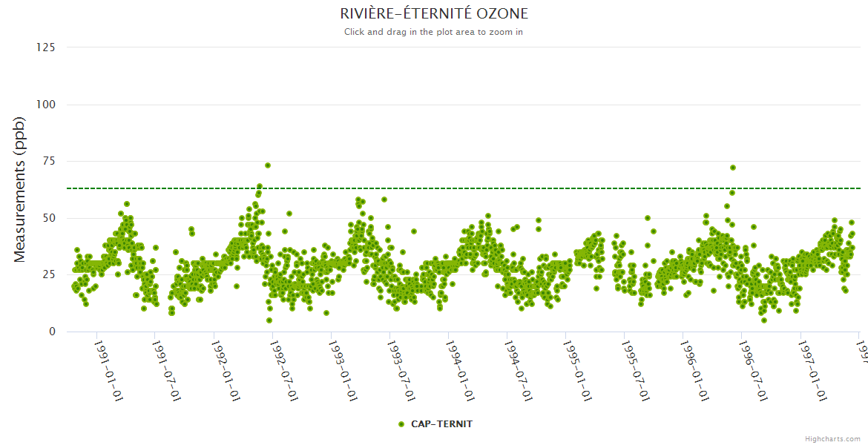The width and height of the screenshot is (868, 445).
Task: Click the Measurements (ppb) axis title
Action: (20, 189)
